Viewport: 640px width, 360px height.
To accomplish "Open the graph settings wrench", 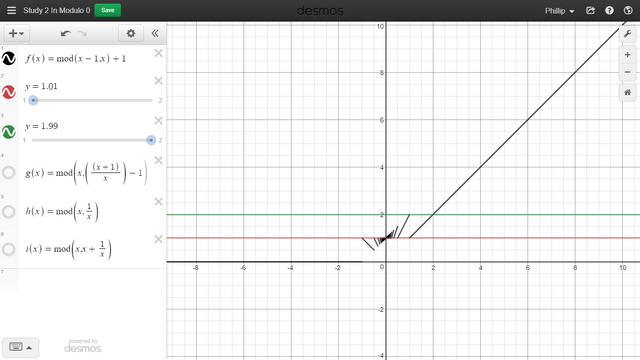I will click(627, 34).
